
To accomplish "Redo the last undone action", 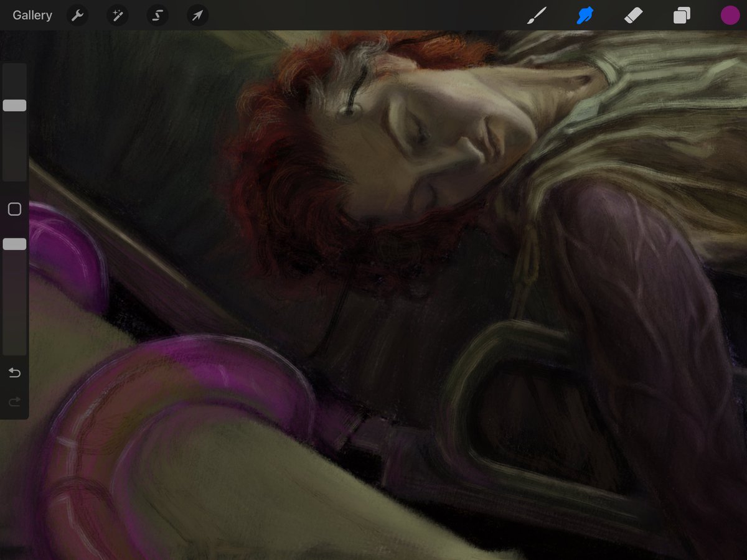I will (x=14, y=402).
